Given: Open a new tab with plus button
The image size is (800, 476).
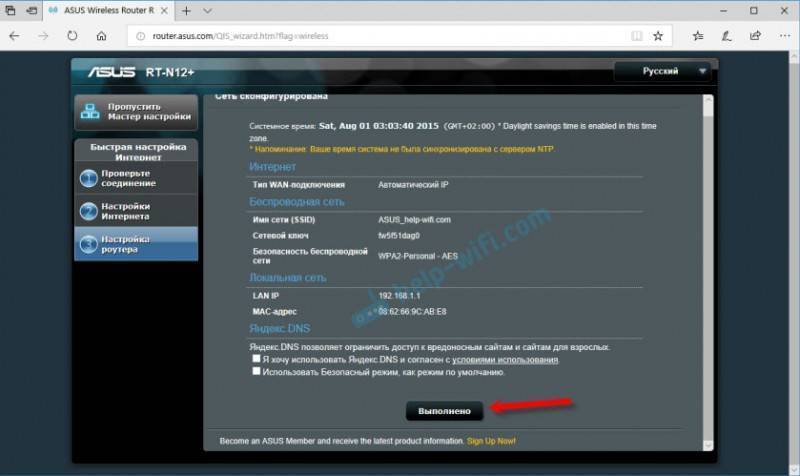Looking at the screenshot, I should pyautogui.click(x=186, y=11).
